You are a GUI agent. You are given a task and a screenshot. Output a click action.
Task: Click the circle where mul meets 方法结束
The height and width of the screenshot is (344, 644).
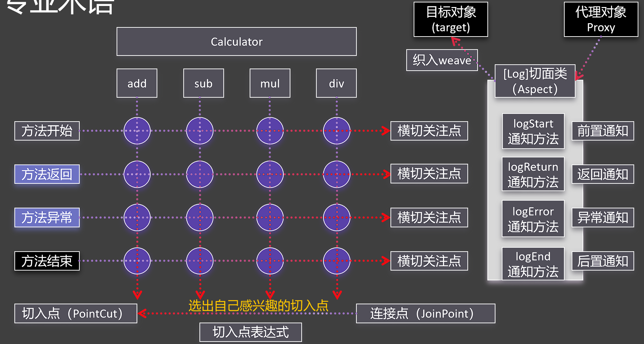[270, 261]
